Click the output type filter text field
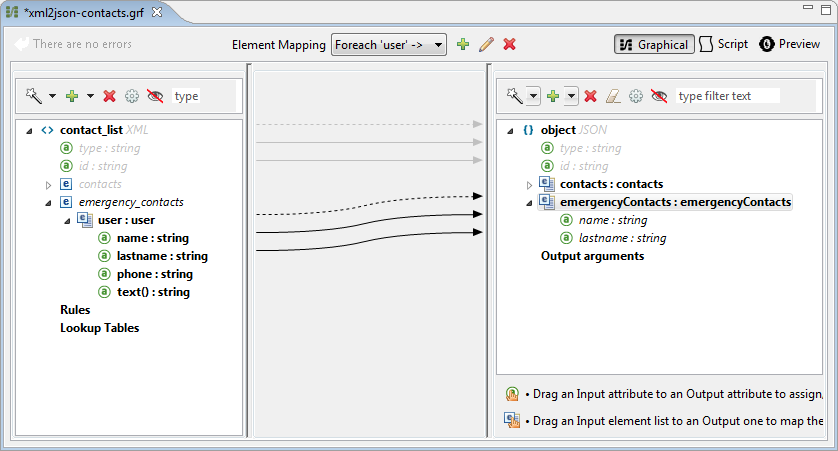The image size is (838, 451). (x=727, y=96)
